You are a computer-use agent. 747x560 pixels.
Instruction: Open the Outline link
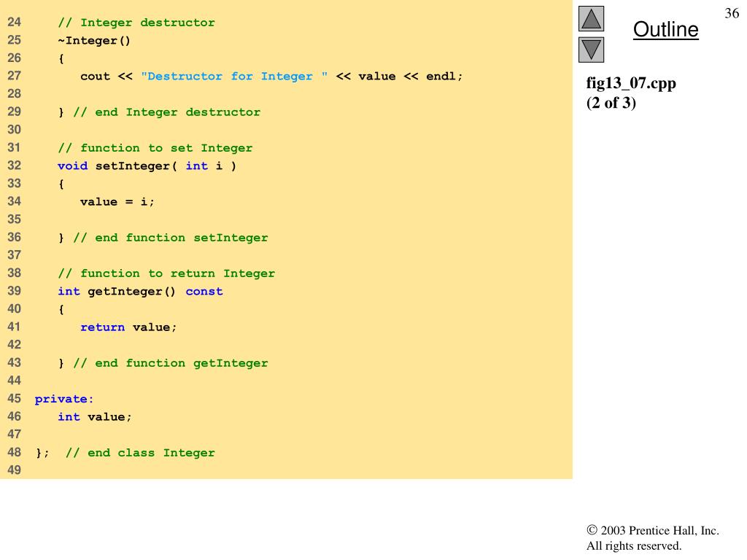665,30
